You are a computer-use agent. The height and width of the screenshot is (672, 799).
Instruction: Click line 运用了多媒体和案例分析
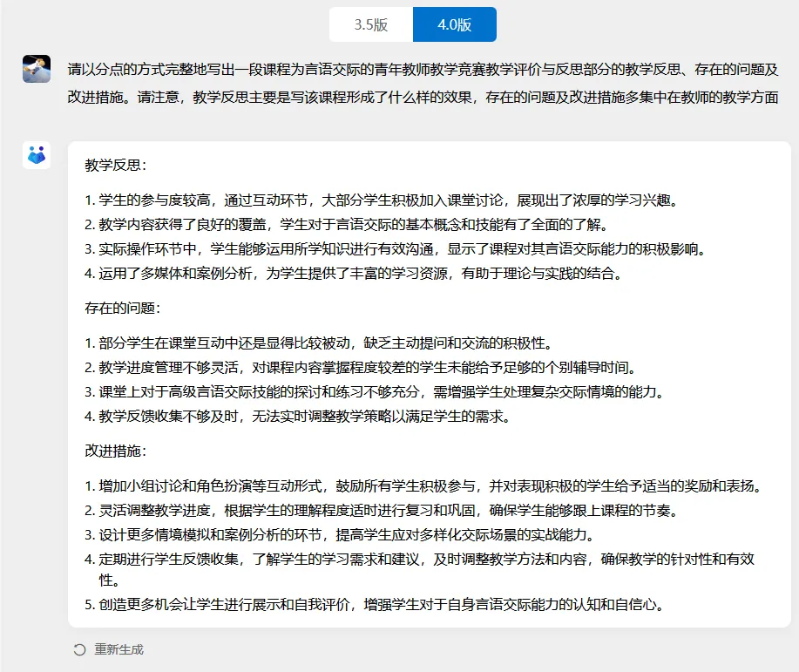click(355, 274)
